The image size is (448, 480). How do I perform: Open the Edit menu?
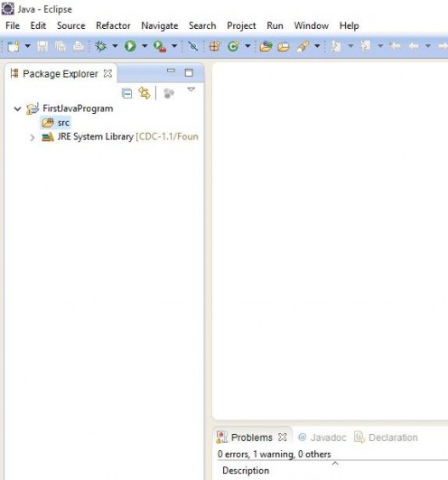click(38, 25)
